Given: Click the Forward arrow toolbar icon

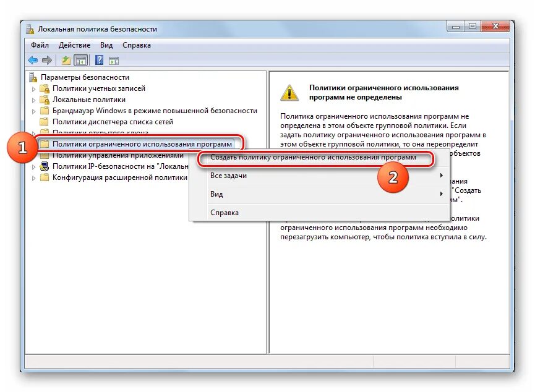Looking at the screenshot, I should coord(47,61).
